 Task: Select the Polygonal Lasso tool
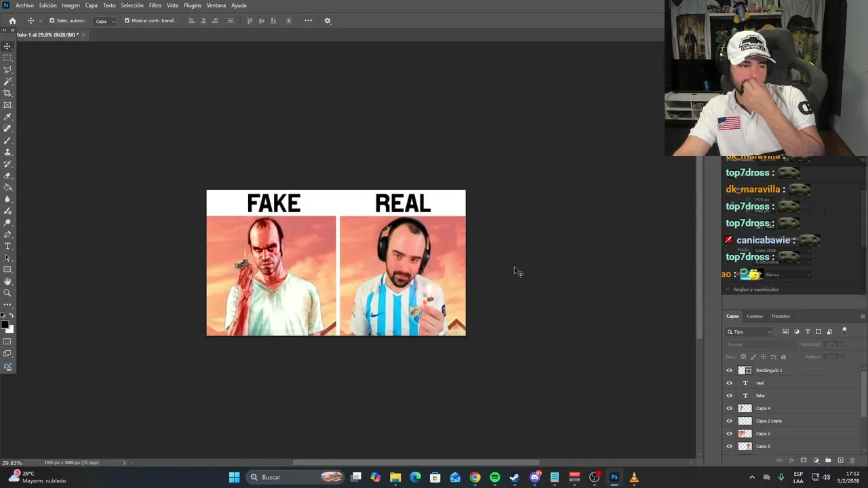pyautogui.click(x=7, y=70)
